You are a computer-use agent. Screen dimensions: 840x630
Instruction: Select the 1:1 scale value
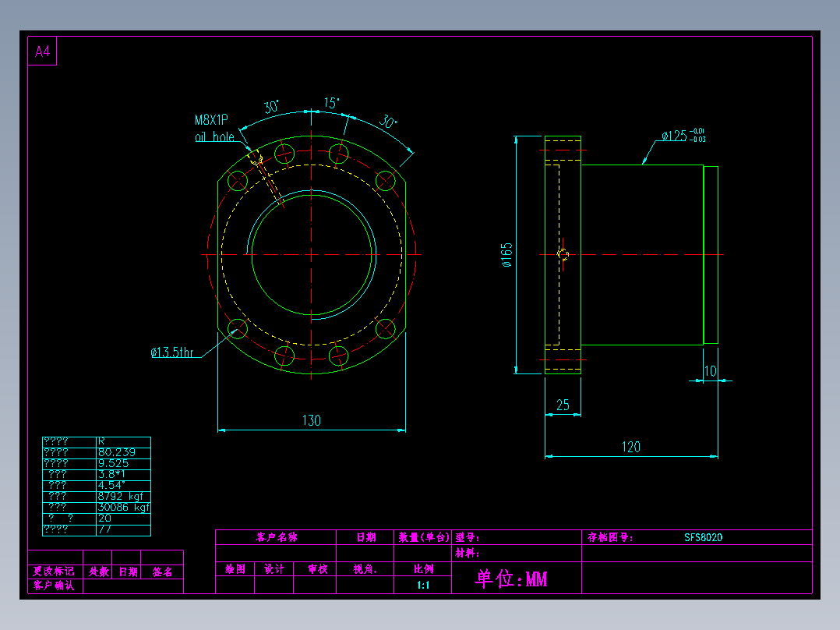coord(423,585)
